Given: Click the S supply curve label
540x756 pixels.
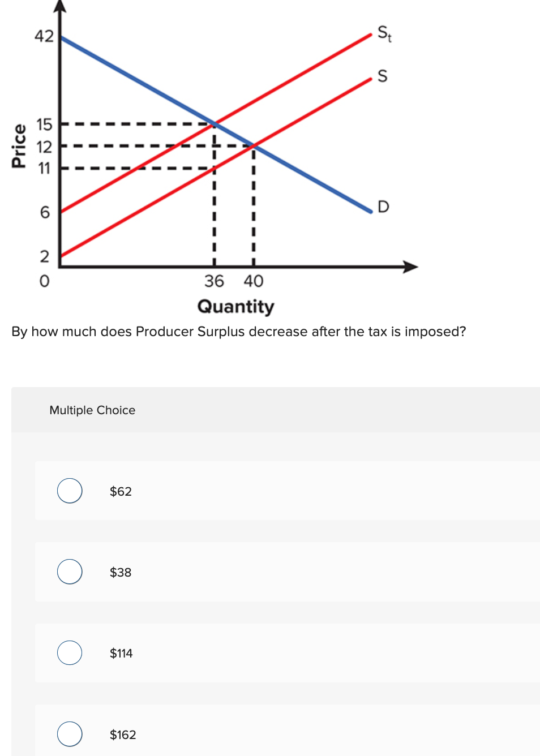Looking at the screenshot, I should tap(382, 77).
